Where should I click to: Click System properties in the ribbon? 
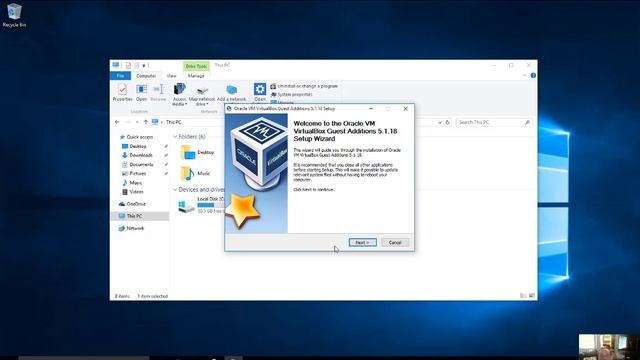point(291,94)
